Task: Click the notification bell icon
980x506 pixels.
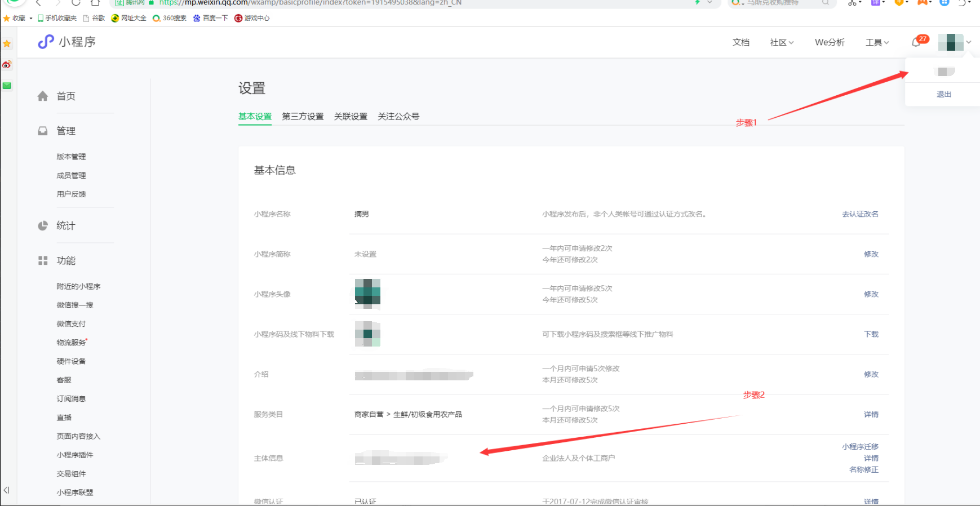Action: pos(916,42)
